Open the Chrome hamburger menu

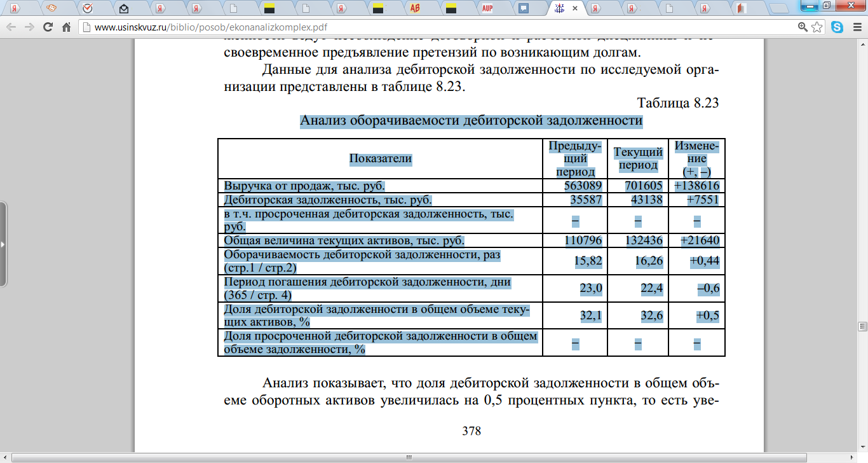coord(856,27)
